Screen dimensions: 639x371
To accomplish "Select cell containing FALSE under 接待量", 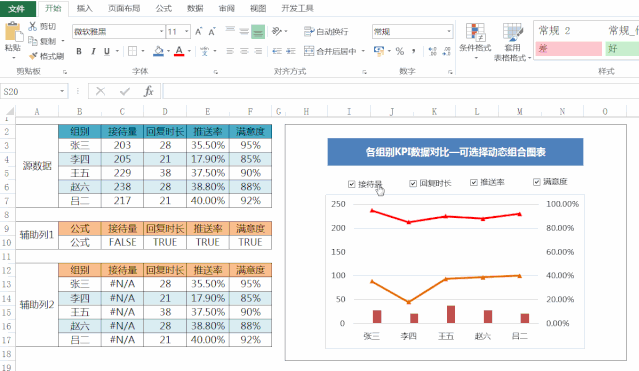I will pos(122,242).
